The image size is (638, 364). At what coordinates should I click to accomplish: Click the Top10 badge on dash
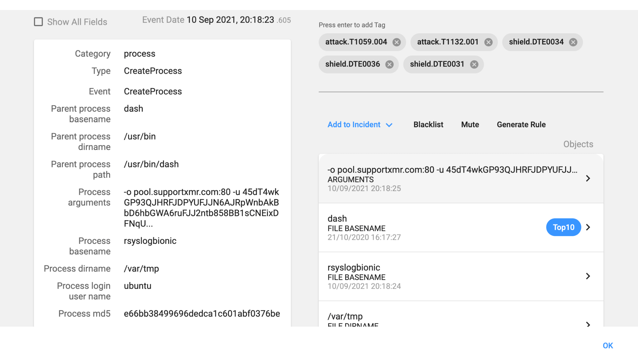[563, 227]
